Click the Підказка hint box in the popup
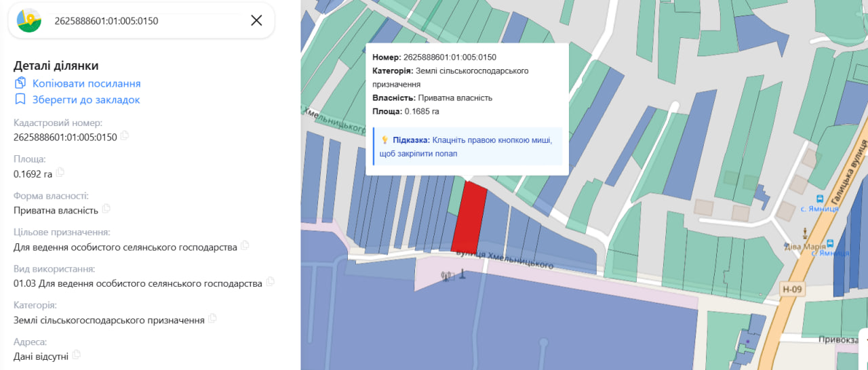Image resolution: width=868 pixels, height=370 pixels. 467,146
